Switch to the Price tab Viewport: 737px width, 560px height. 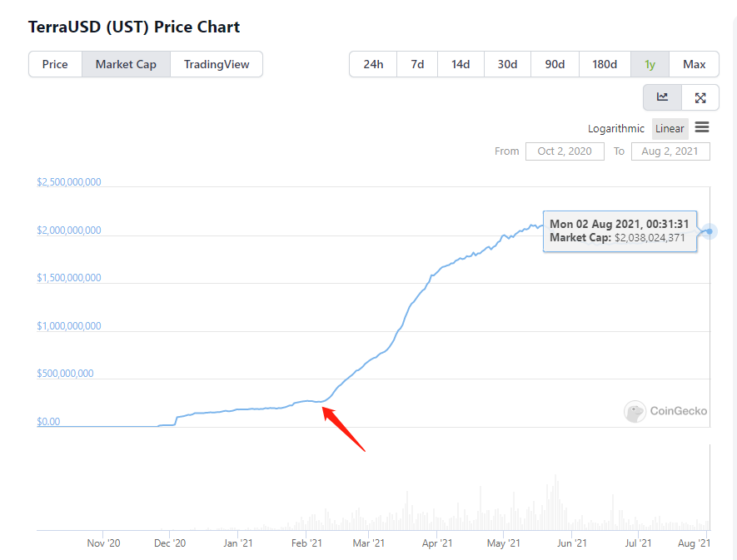pos(55,64)
